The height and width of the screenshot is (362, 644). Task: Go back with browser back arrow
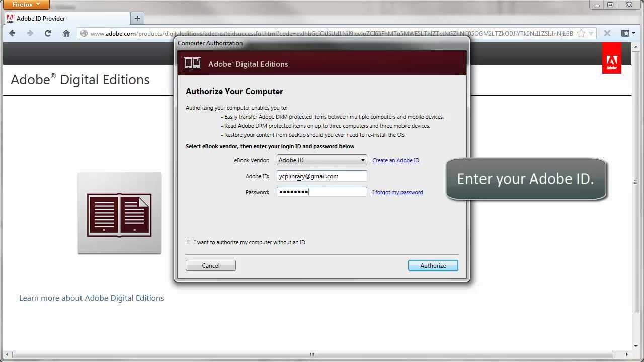pos(12,33)
